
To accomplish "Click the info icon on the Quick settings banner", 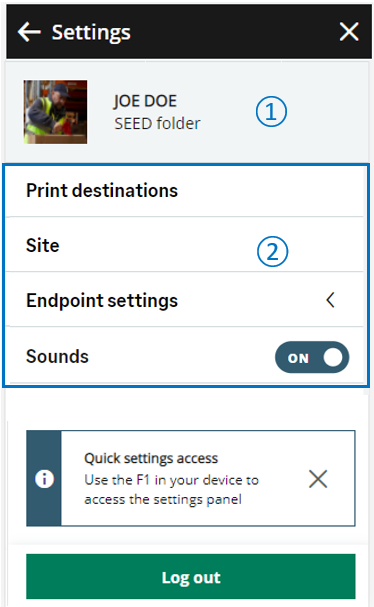I will point(44,479).
